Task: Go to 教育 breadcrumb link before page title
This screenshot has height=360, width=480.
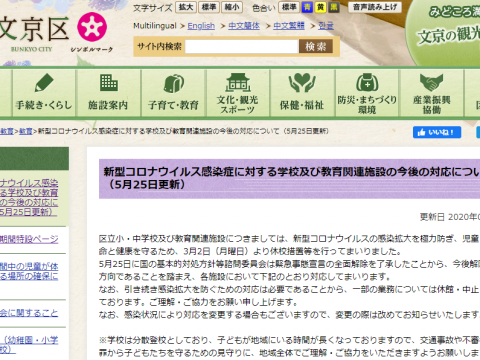Action: click(26, 131)
